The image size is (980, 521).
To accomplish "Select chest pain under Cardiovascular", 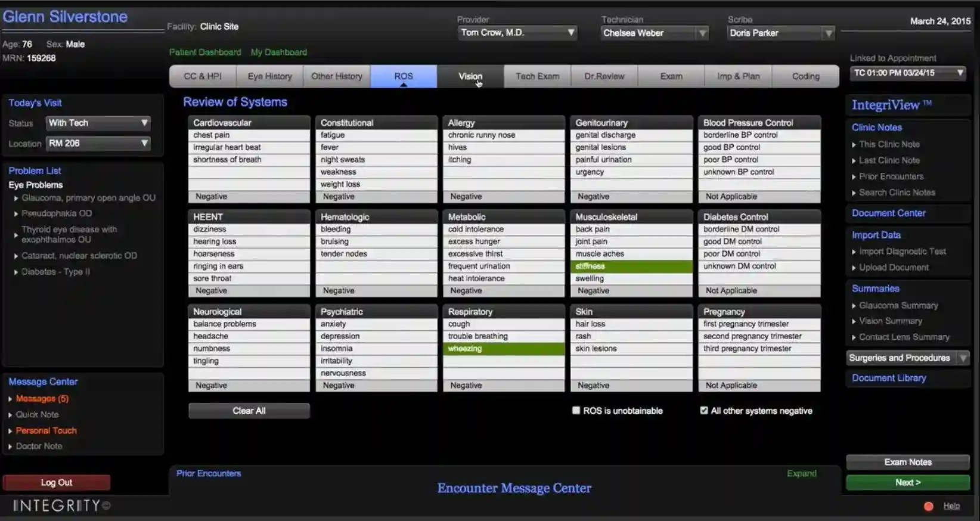I will click(249, 135).
